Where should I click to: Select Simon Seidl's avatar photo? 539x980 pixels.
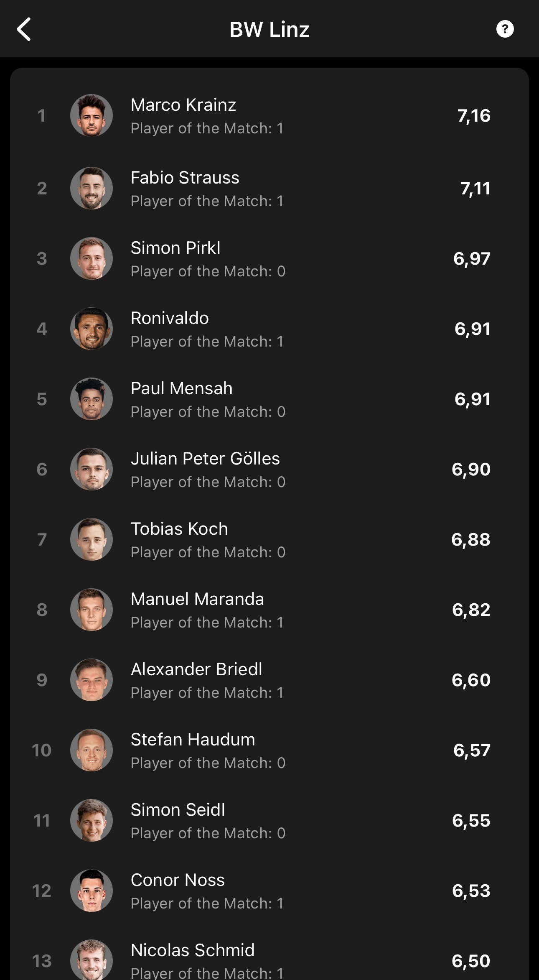pyautogui.click(x=92, y=821)
